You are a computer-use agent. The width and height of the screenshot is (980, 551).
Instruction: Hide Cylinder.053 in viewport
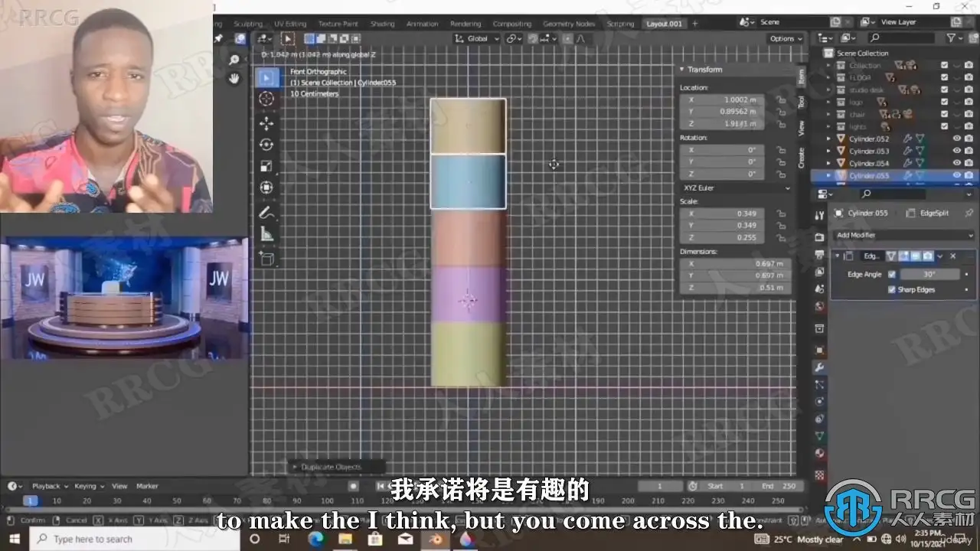956,151
